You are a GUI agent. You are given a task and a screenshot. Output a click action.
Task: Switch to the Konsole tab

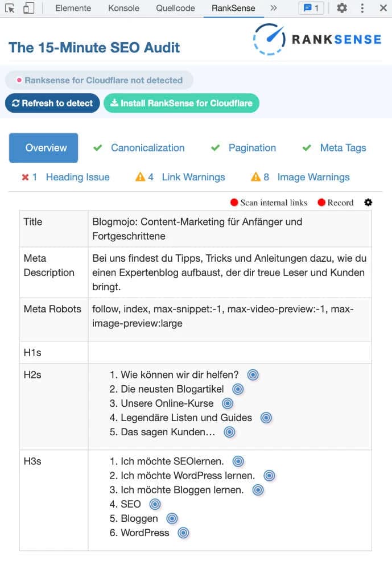tap(124, 8)
